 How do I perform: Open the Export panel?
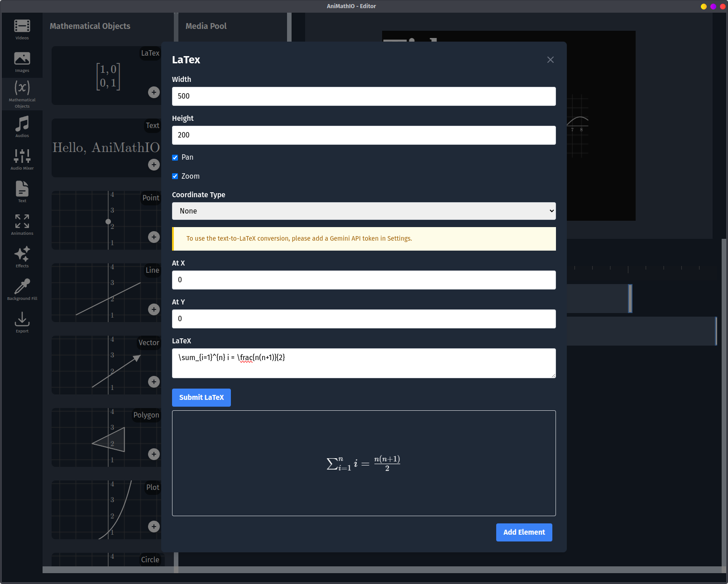point(22,322)
